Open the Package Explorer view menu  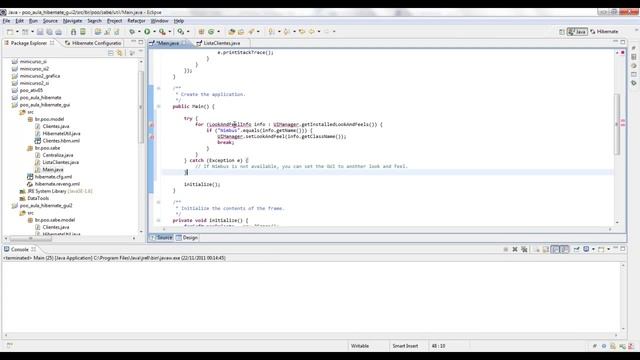(132, 53)
